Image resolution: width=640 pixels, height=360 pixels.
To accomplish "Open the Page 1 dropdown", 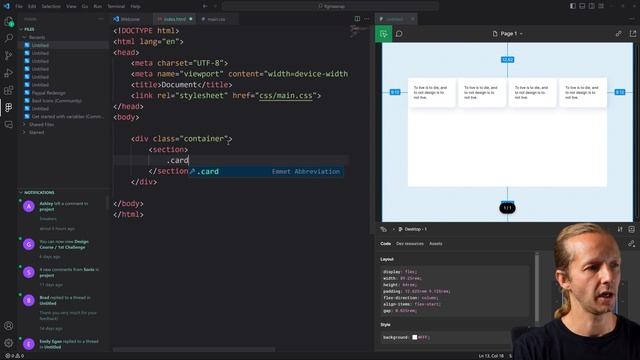I will [507, 33].
